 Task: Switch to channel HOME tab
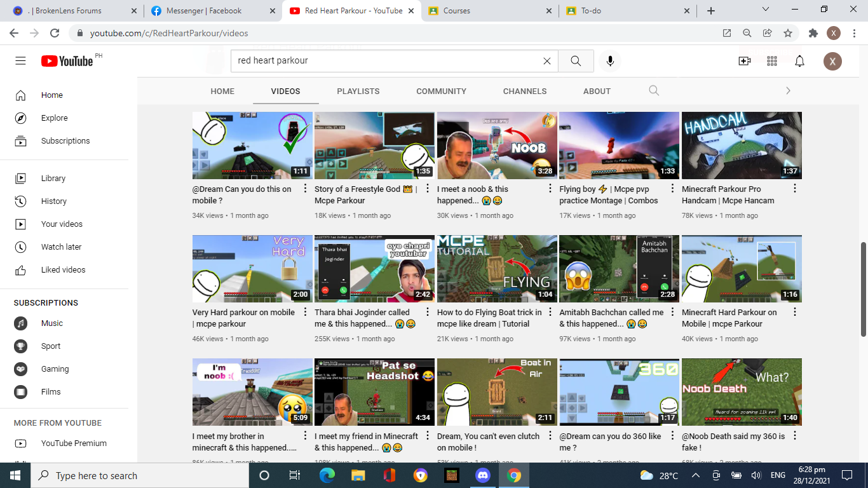[x=222, y=91]
